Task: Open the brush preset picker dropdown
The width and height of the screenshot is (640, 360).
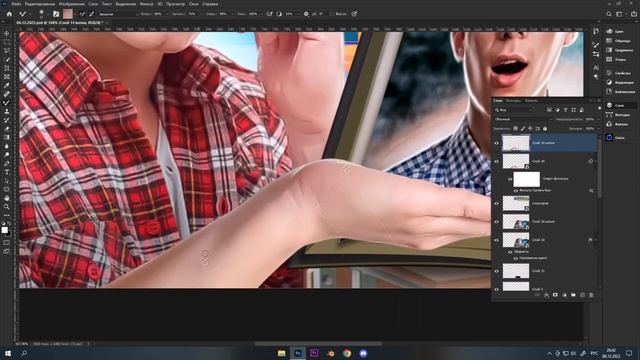Action: [x=48, y=14]
